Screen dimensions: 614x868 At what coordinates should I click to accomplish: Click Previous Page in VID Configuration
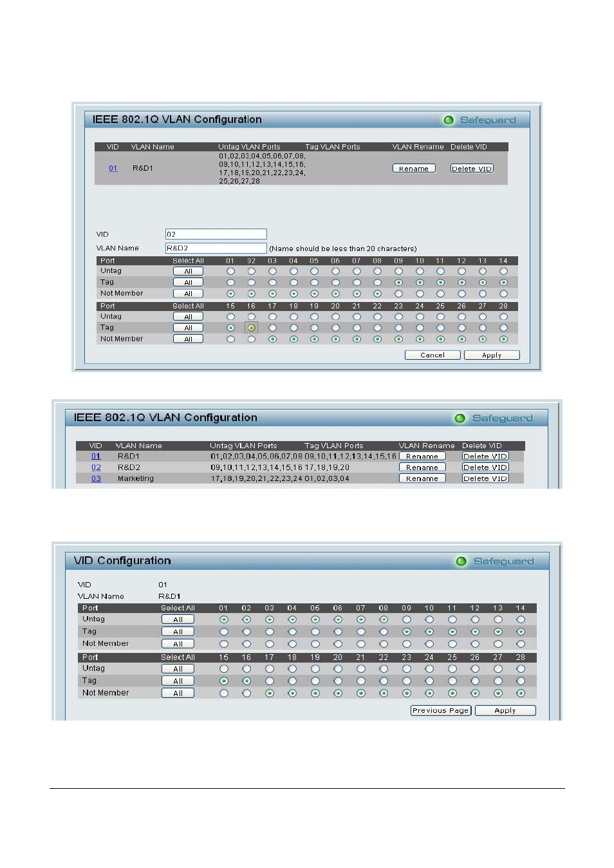click(x=441, y=710)
